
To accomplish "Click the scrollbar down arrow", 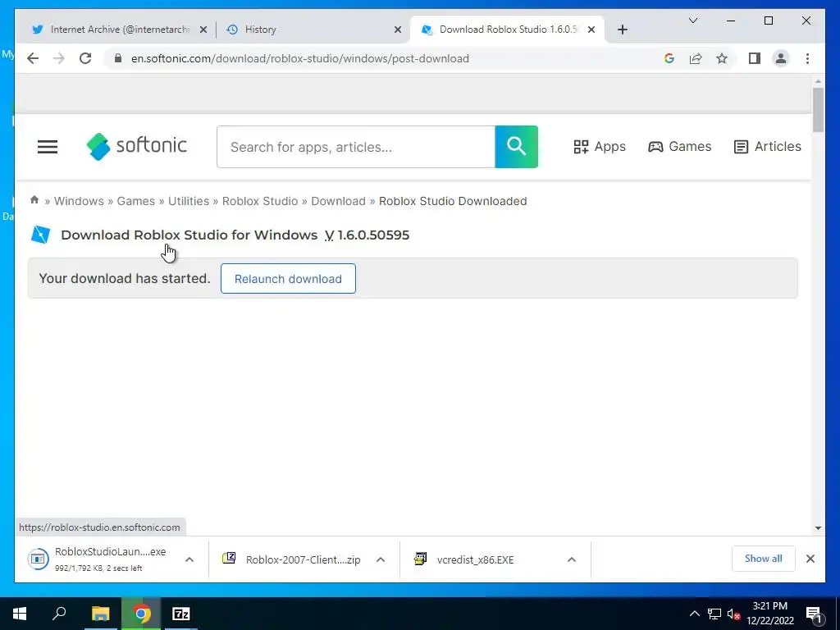I will [818, 528].
